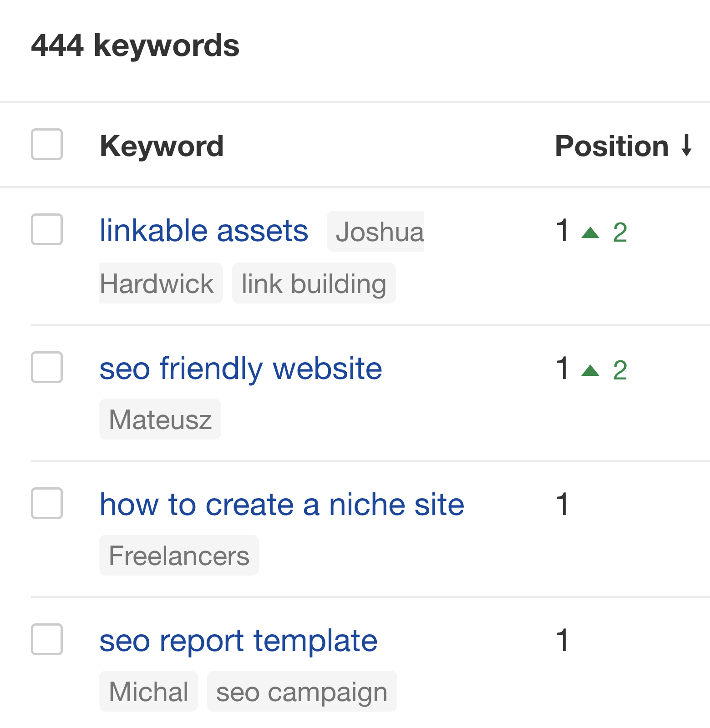This screenshot has height=728, width=710.
Task: Open the seo report template keyword link
Action: click(x=238, y=640)
